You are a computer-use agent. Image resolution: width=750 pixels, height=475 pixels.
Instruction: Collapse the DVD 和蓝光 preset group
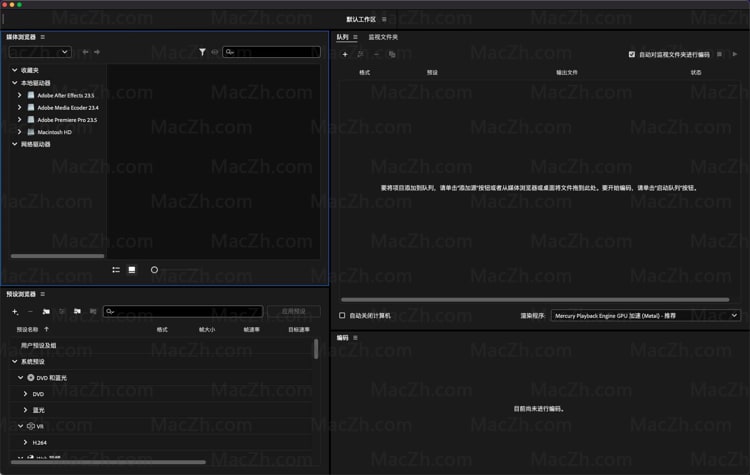coord(21,378)
